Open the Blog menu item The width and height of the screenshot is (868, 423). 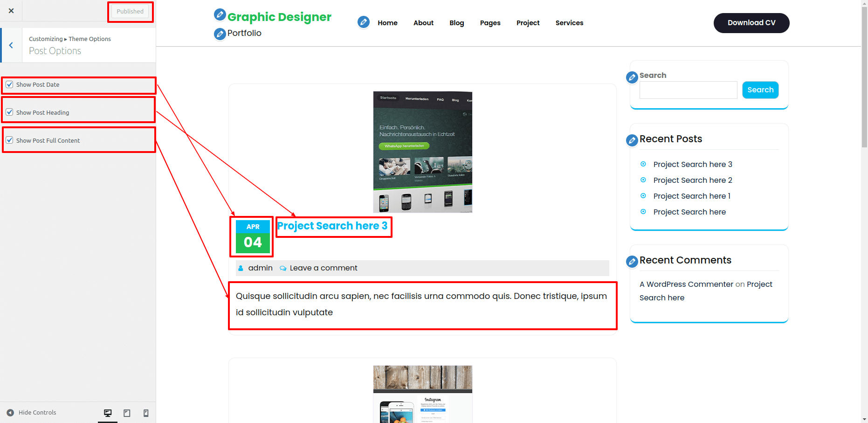point(456,23)
